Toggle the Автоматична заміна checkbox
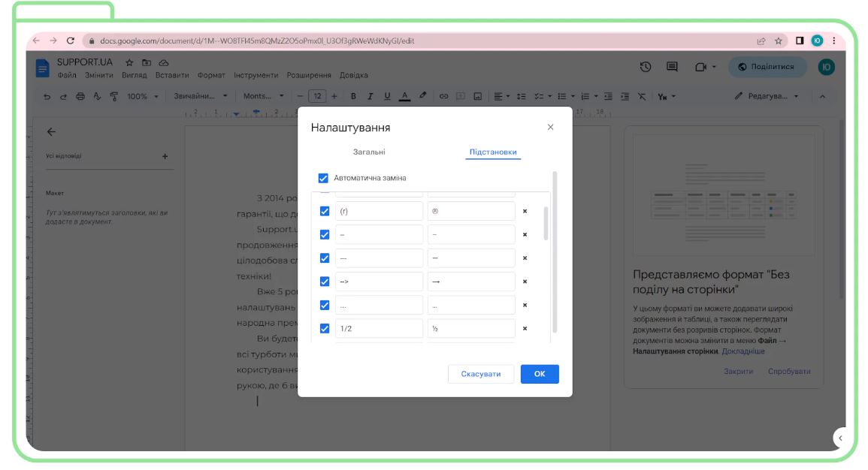This screenshot has width=868, height=470. (323, 178)
